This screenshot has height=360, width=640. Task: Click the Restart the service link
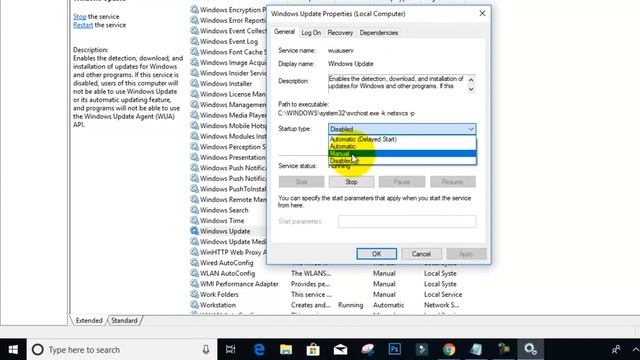point(83,25)
